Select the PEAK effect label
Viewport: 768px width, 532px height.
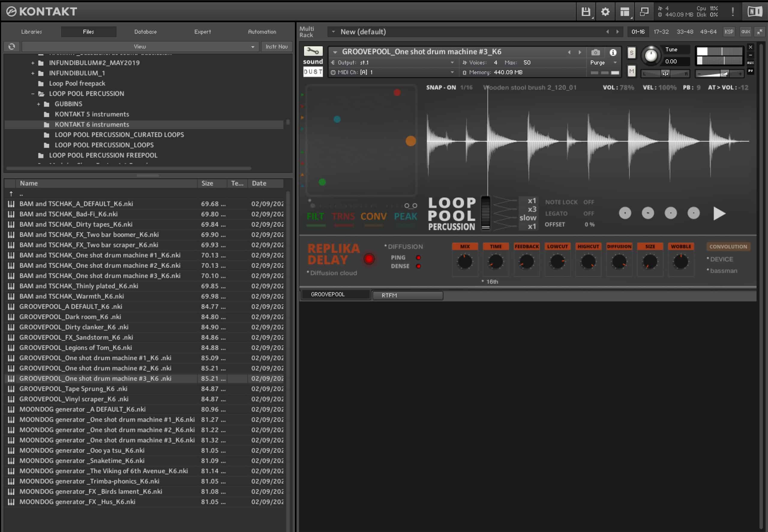405,216
